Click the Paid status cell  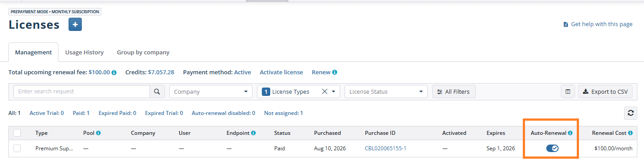pos(280,149)
